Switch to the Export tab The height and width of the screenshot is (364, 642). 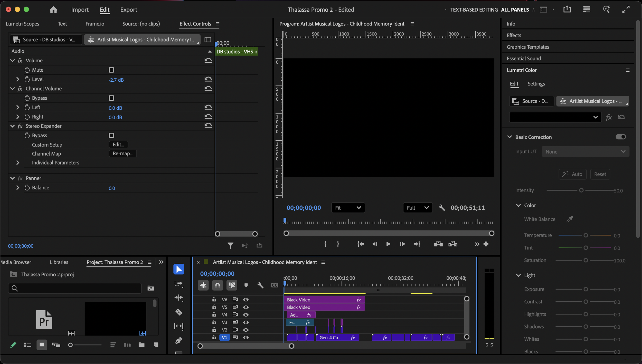point(129,9)
